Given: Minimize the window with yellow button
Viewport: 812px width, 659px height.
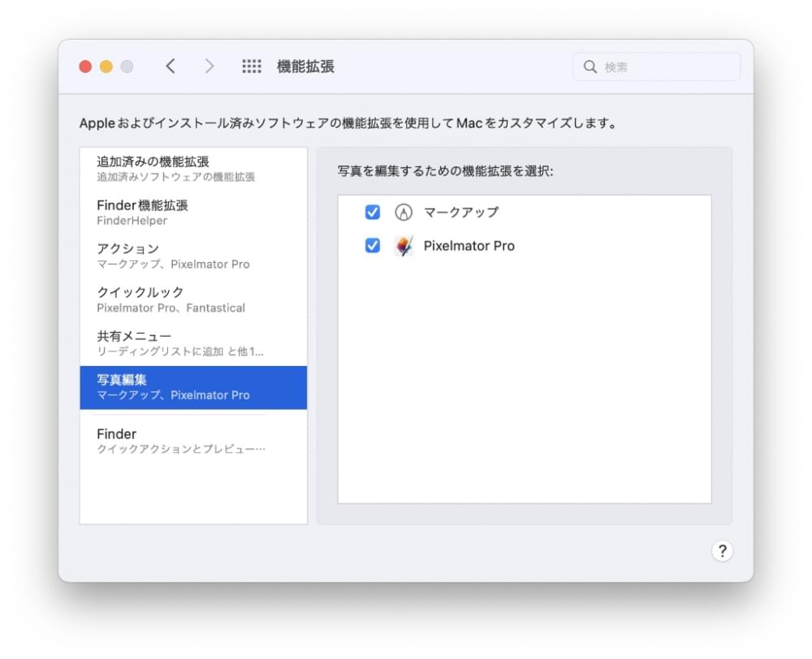Looking at the screenshot, I should coord(106,67).
